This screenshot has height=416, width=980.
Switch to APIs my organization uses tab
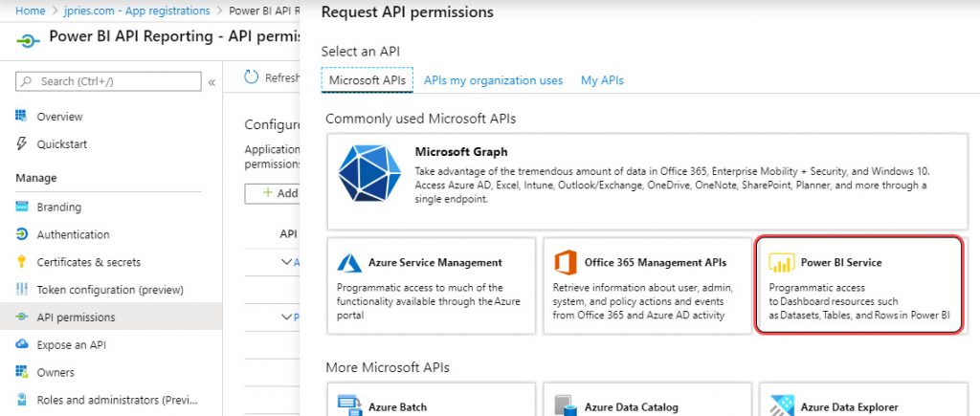click(x=493, y=80)
